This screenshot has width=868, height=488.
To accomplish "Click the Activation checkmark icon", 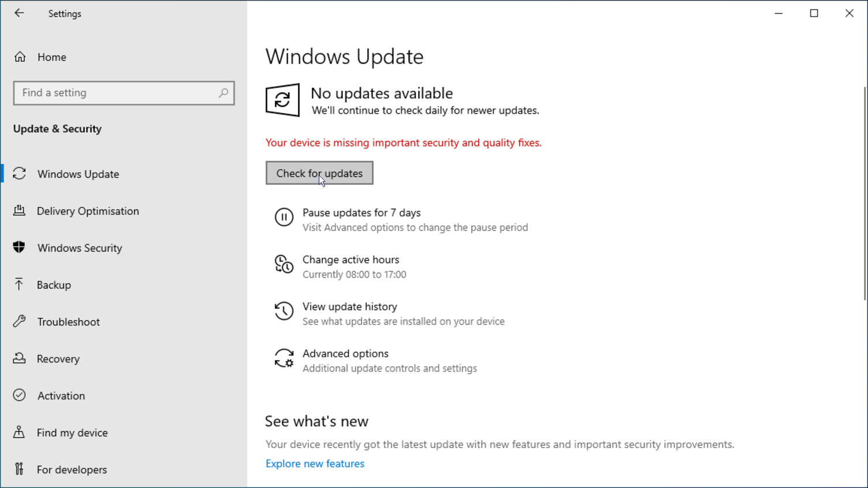I will click(x=20, y=395).
